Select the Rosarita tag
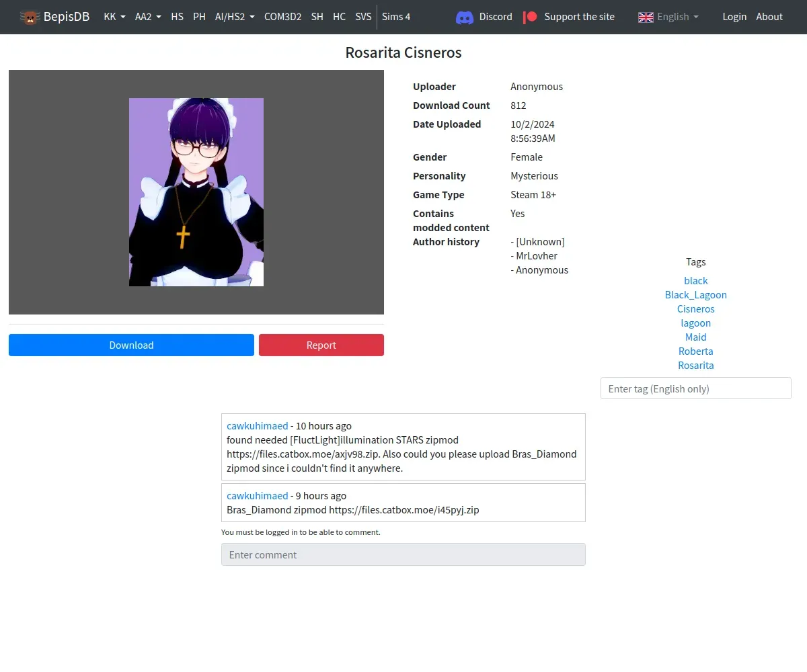This screenshot has height=672, width=807. click(x=696, y=366)
